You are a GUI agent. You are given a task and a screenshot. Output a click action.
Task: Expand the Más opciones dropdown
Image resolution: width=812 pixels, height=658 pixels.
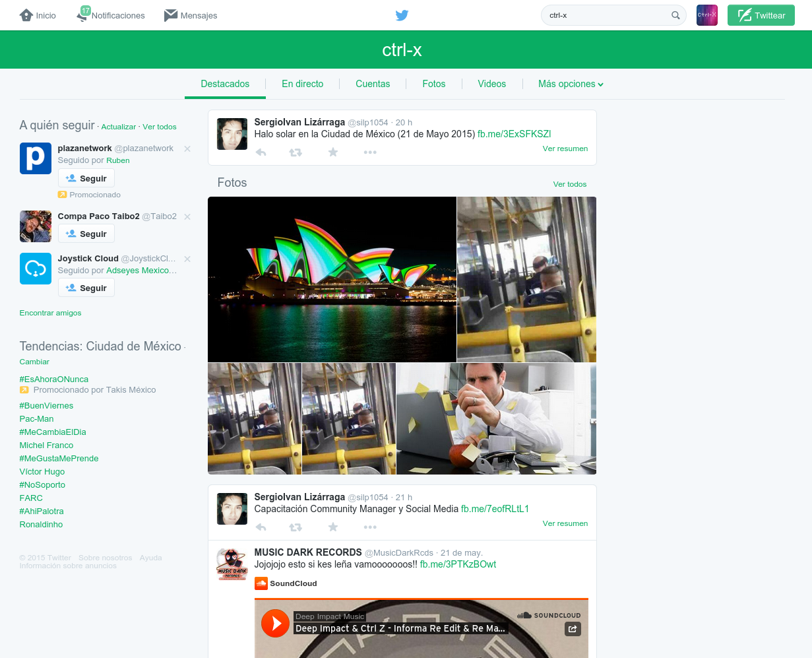571,84
